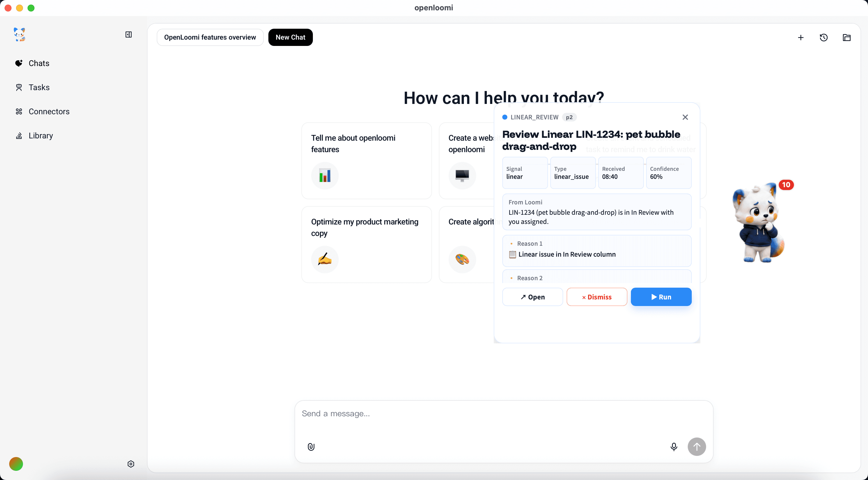Open settings hexagon icon in sidebar

point(131,464)
